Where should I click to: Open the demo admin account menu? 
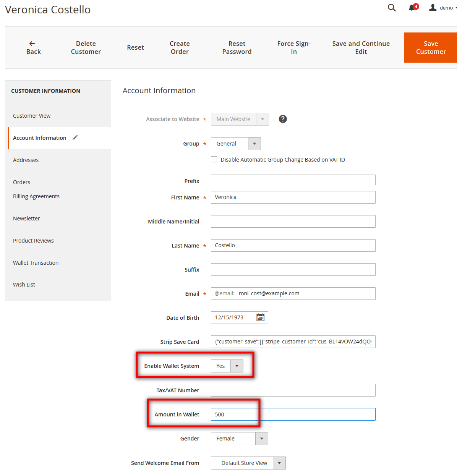point(443,8)
